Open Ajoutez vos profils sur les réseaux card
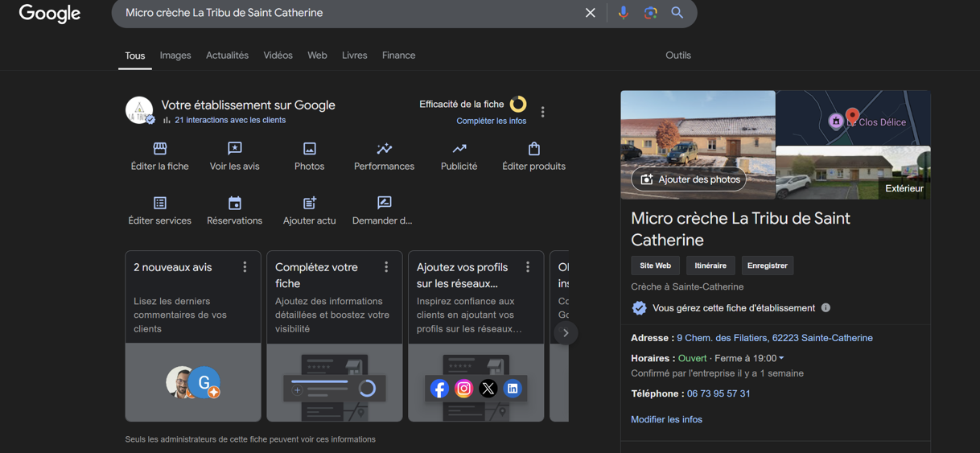This screenshot has height=453, width=980. [x=476, y=336]
